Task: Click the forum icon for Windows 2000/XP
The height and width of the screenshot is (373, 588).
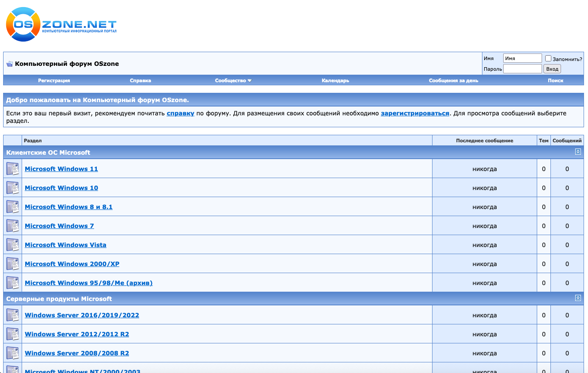Action: coord(12,264)
